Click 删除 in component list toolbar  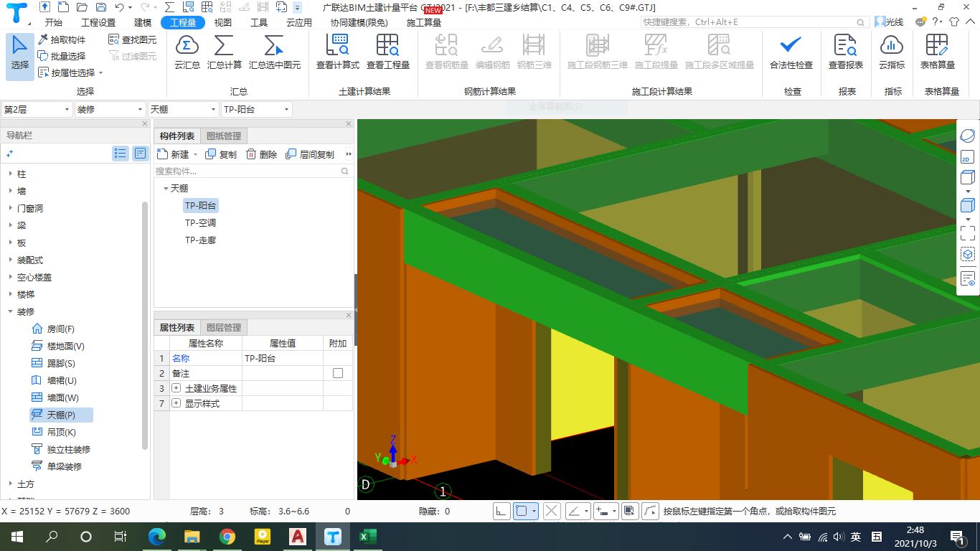click(x=262, y=154)
